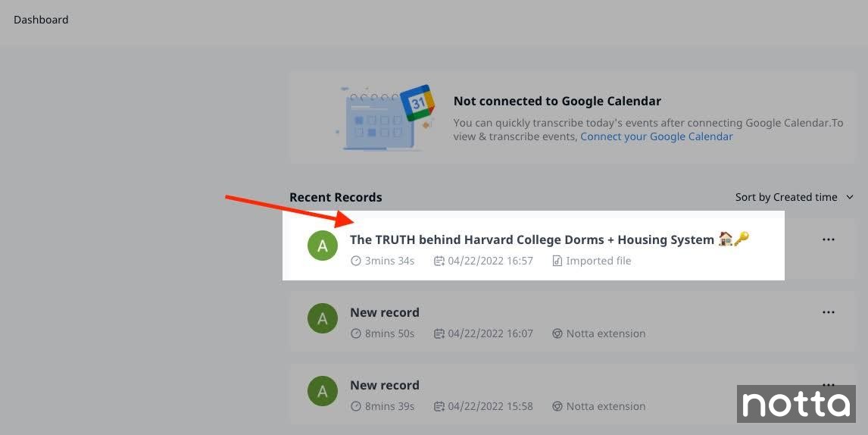Click the clock icon beside 8mins 50s

[356, 333]
